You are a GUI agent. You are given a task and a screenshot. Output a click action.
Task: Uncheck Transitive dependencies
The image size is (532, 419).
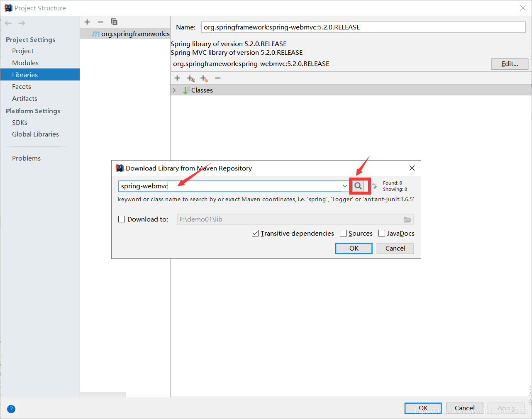tap(255, 233)
